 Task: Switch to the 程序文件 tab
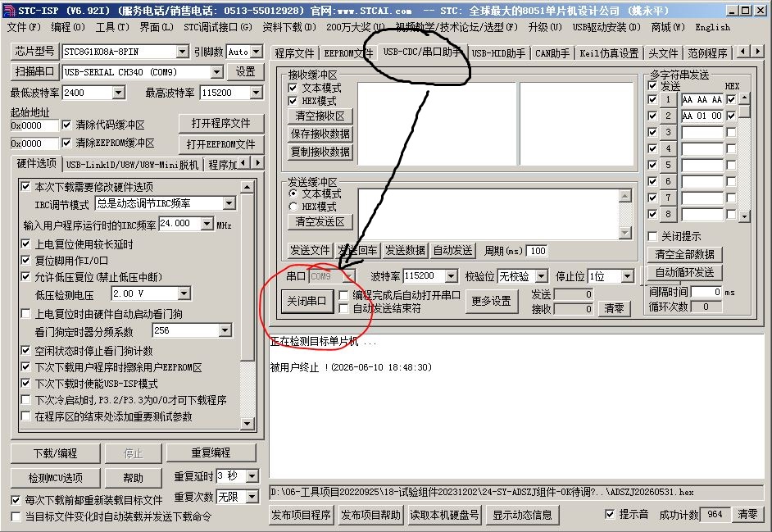[x=294, y=52]
